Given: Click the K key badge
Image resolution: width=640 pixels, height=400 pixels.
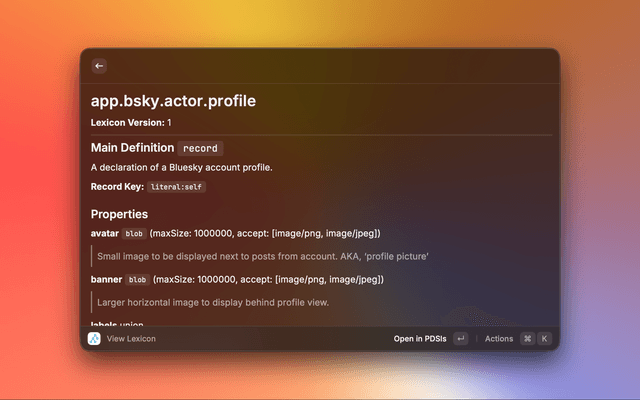Looking at the screenshot, I should click(x=545, y=339).
